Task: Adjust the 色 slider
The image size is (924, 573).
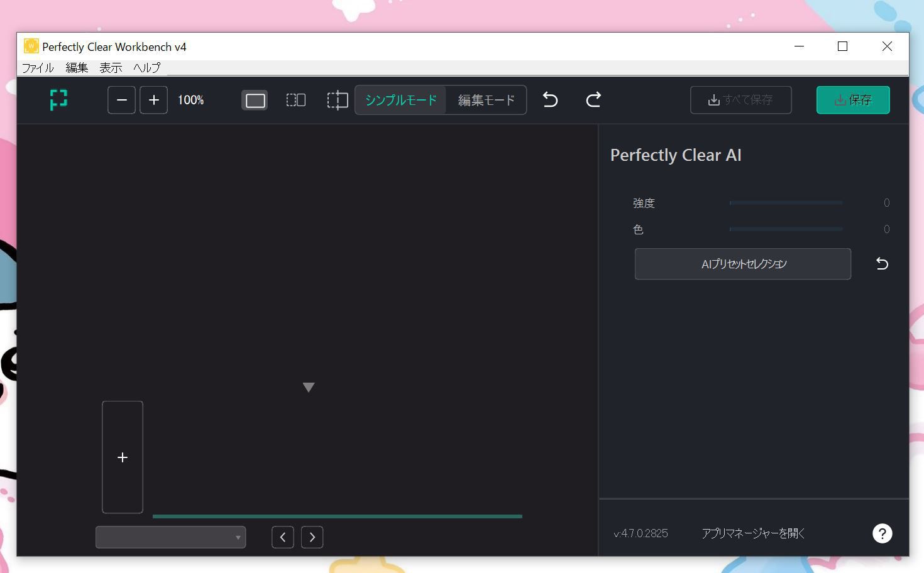Action: [x=786, y=229]
